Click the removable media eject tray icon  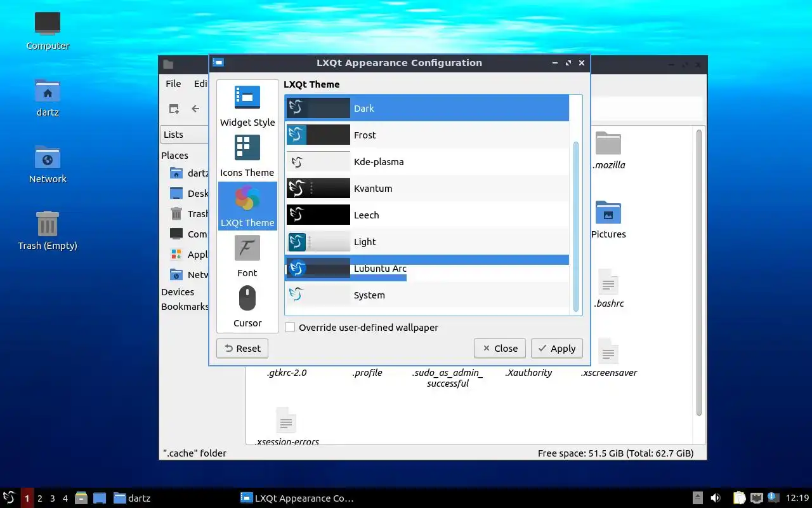coord(697,498)
